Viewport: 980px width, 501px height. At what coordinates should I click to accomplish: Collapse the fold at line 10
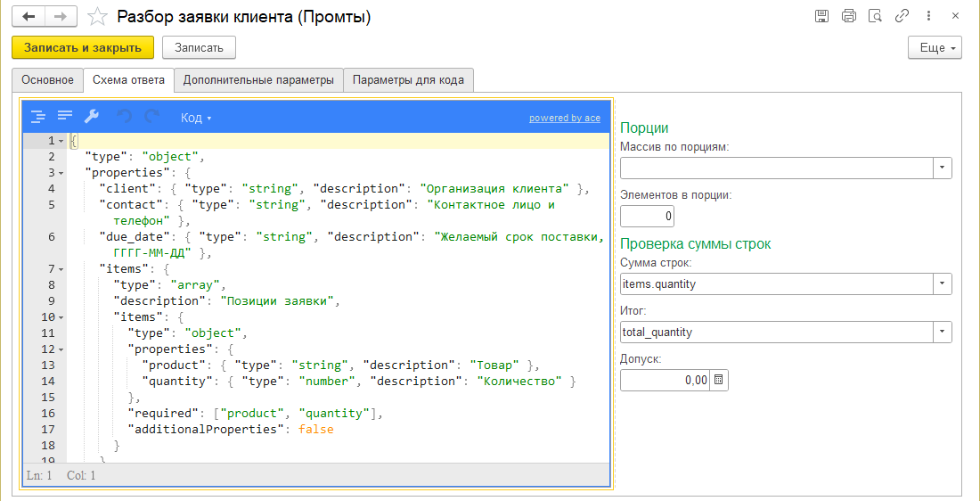click(61, 317)
